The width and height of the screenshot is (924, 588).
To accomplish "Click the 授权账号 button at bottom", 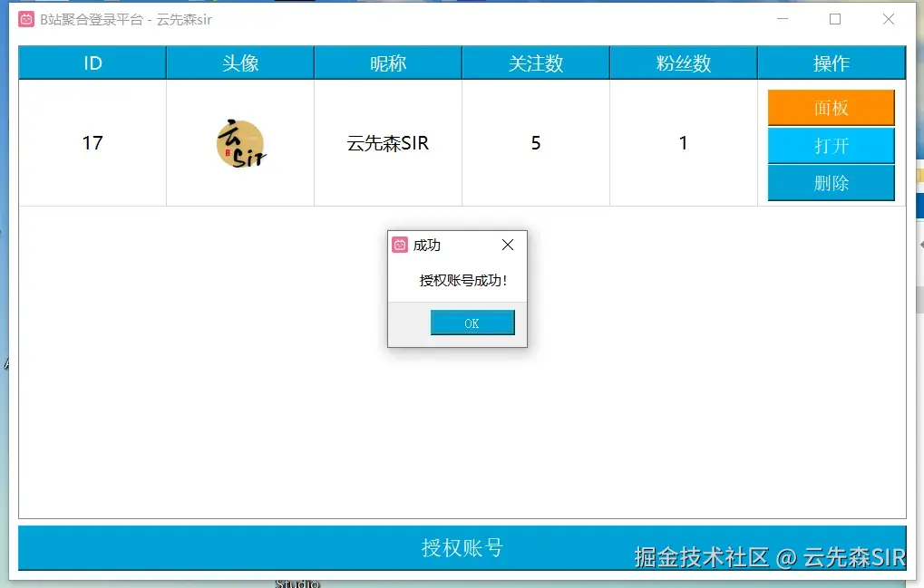I will (x=462, y=547).
